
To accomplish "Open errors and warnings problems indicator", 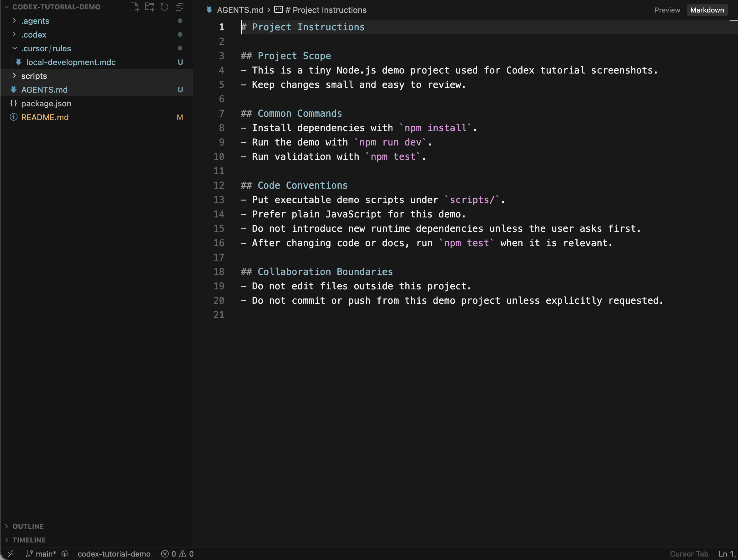I will click(x=177, y=554).
